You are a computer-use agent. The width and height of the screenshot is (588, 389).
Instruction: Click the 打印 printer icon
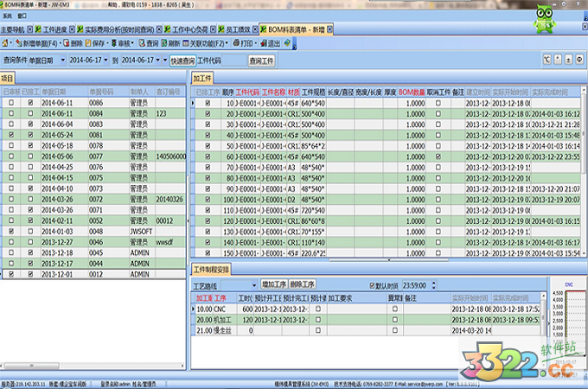pyautogui.click(x=236, y=43)
